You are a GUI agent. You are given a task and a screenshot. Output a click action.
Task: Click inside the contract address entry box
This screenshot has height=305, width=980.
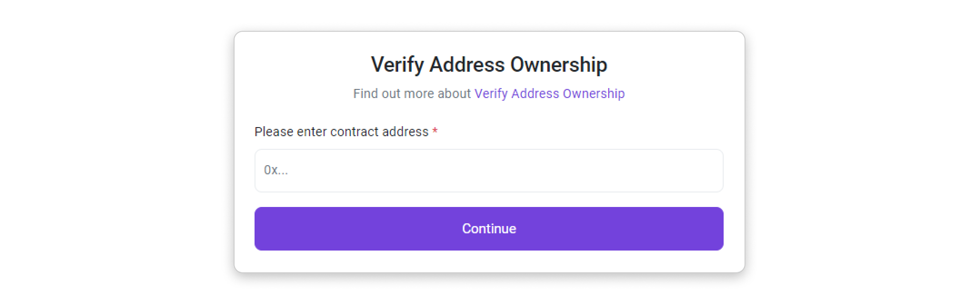click(489, 171)
